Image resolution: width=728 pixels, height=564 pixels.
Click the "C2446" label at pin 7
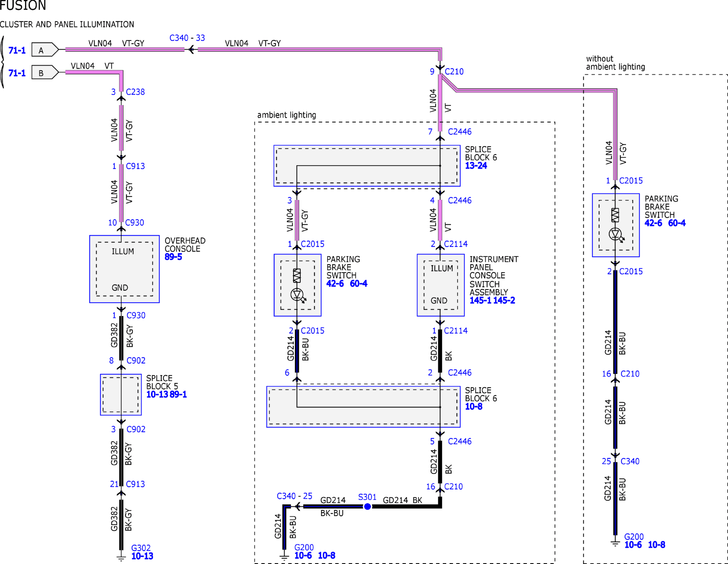pyautogui.click(x=460, y=132)
